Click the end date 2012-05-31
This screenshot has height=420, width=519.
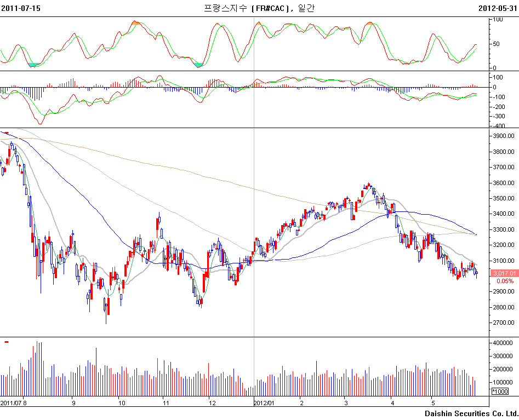click(x=498, y=8)
